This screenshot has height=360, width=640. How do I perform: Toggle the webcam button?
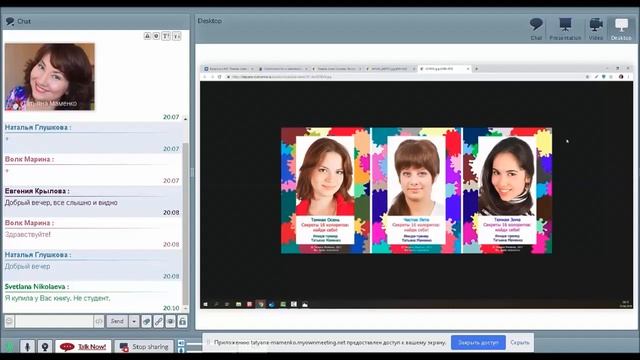(45, 347)
